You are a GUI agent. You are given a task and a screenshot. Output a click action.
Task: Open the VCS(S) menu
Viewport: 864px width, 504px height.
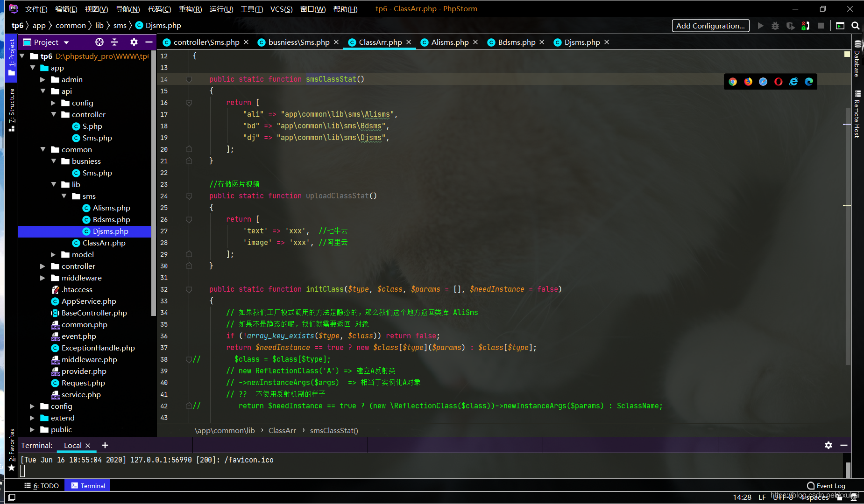[282, 9]
